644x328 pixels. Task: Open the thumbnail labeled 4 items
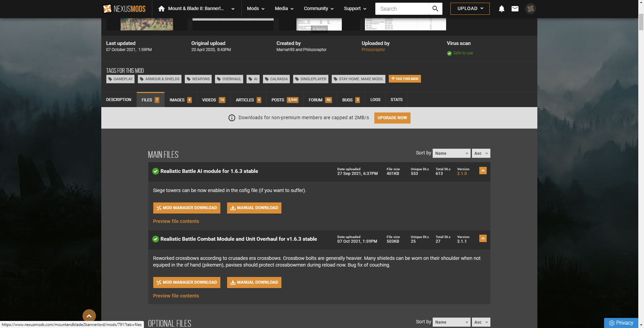pyautogui.click(x=319, y=24)
